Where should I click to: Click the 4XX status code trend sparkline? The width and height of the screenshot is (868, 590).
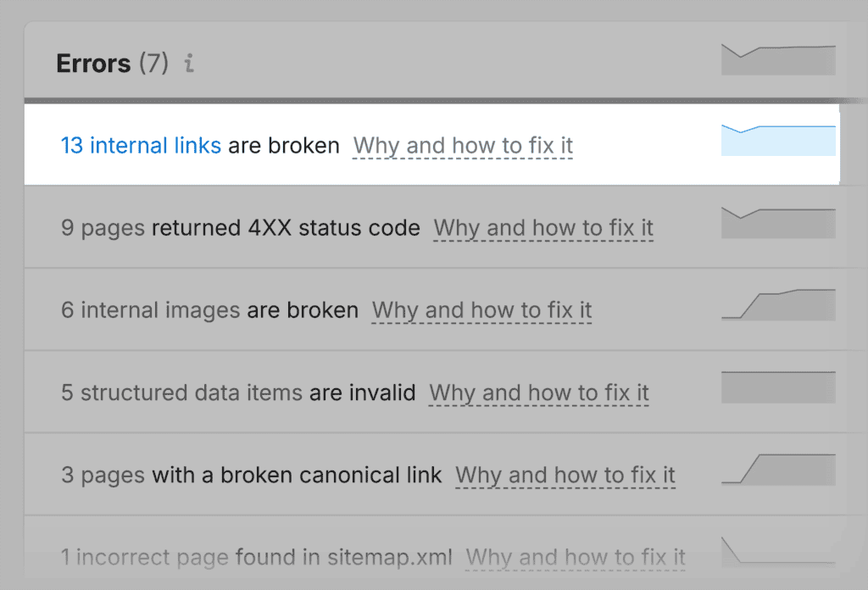pos(778,223)
